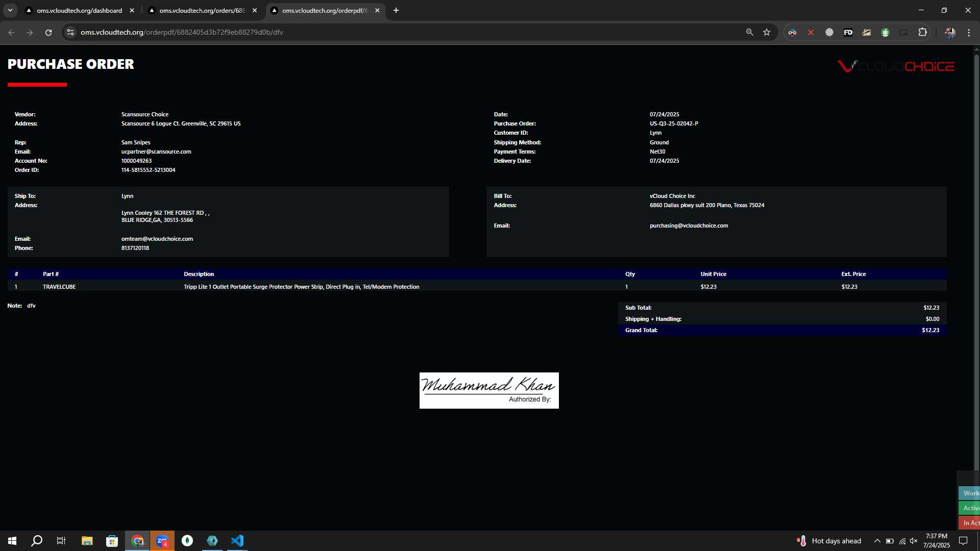980x551 pixels.
Task: Click the muted volume icon
Action: click(x=914, y=541)
